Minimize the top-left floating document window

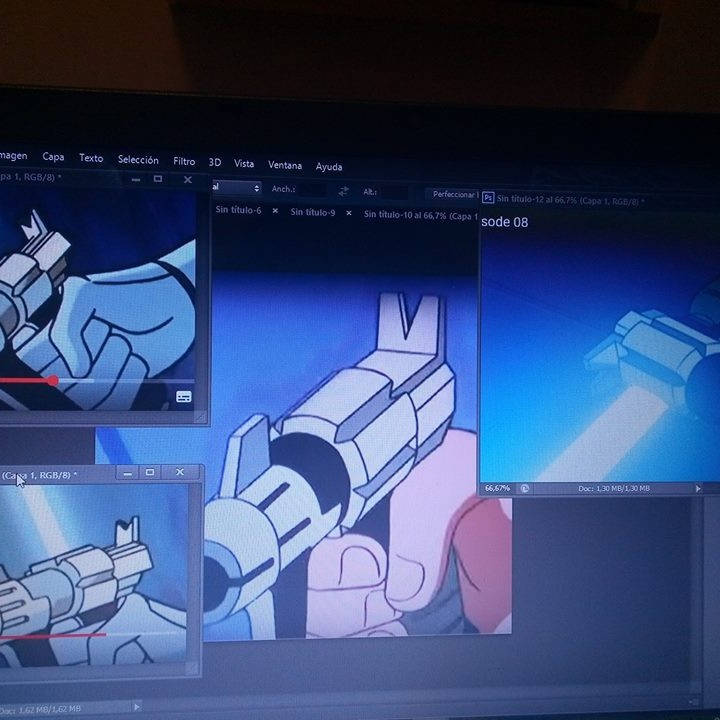(x=135, y=180)
